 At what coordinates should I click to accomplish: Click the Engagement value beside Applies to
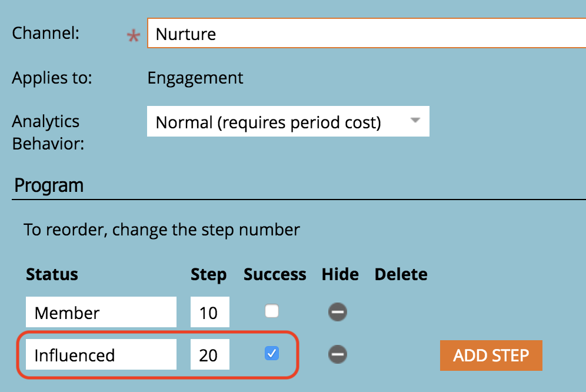(195, 78)
